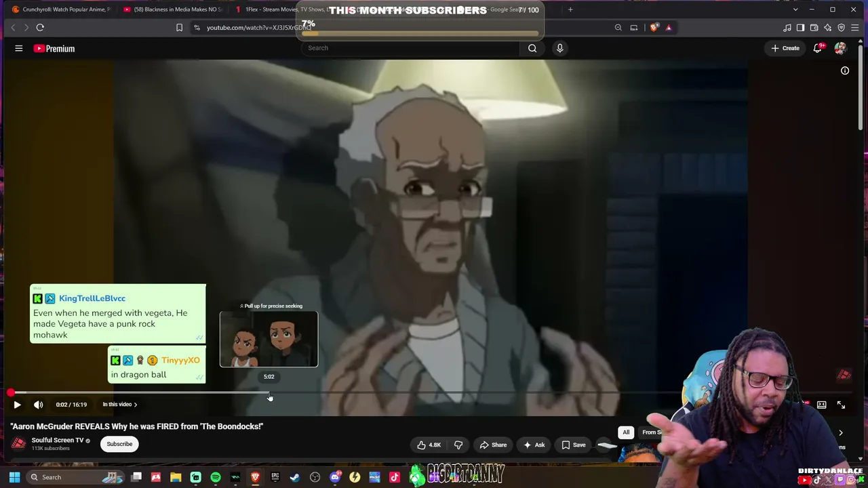Focus the YouTube search box
The height and width of the screenshot is (488, 868).
pyautogui.click(x=411, y=48)
